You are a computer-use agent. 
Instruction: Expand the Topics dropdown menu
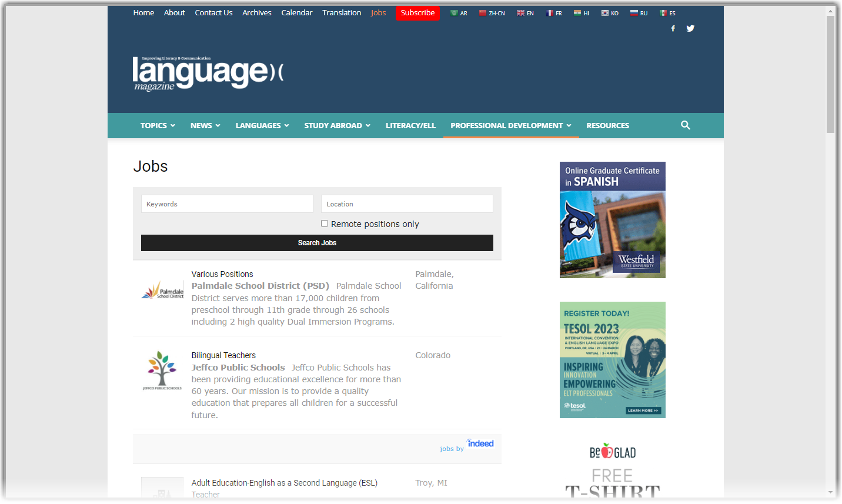click(158, 125)
